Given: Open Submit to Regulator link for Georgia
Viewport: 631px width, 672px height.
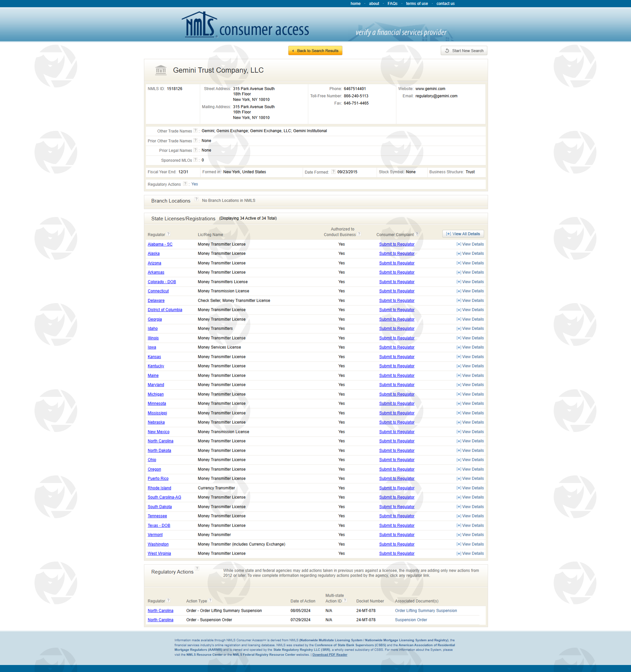Looking at the screenshot, I should click(396, 319).
